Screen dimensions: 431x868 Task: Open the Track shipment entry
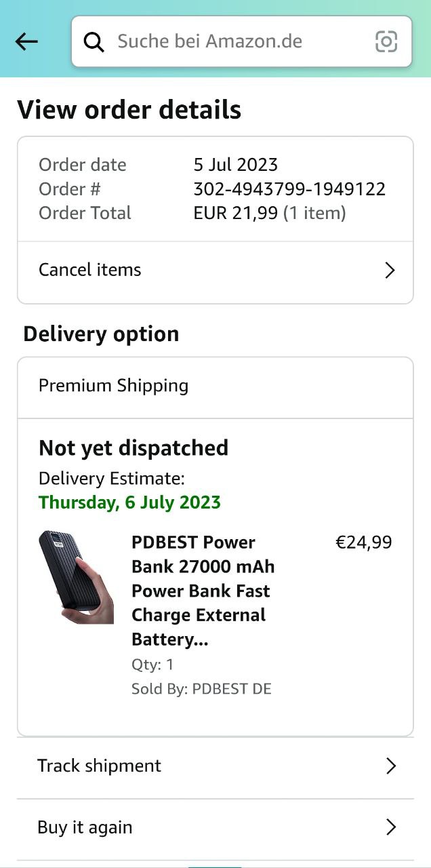(x=100, y=766)
